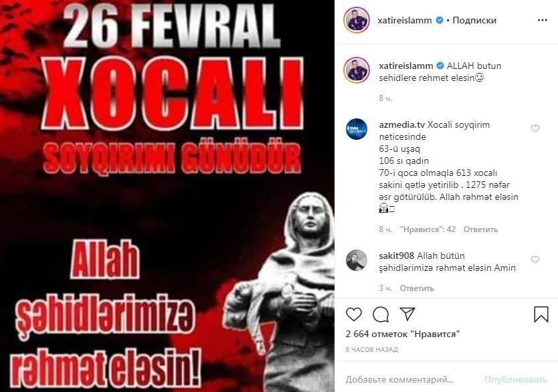
Task: Open list of 2 664 post likes
Action: click(x=403, y=334)
